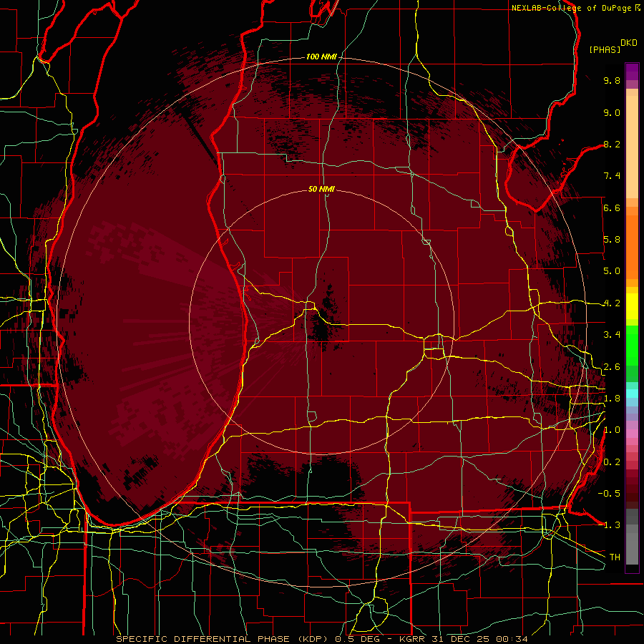Click the 5.8 legend value

tap(612, 240)
